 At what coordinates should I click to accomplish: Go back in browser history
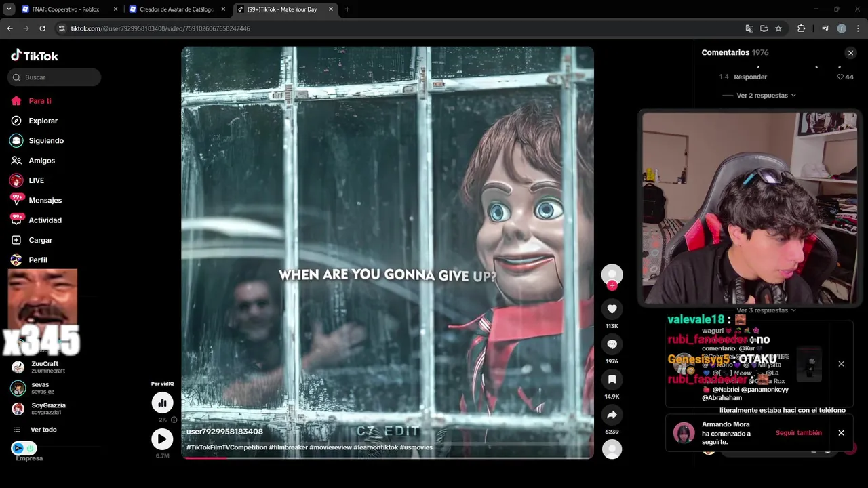[9, 28]
